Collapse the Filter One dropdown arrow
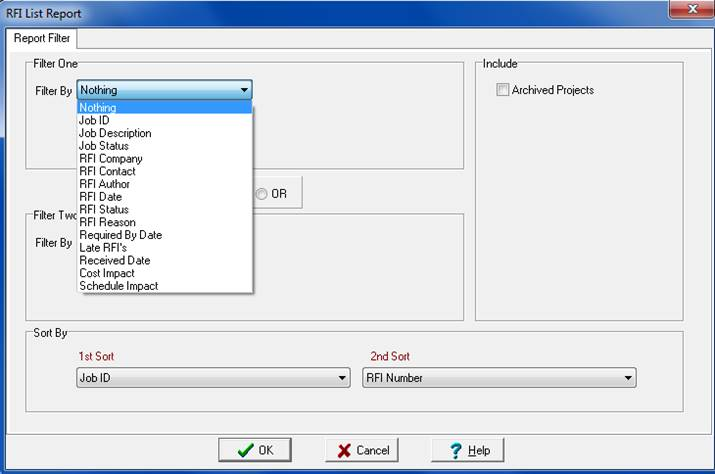Viewport: 715px width, 474px height. tap(244, 90)
